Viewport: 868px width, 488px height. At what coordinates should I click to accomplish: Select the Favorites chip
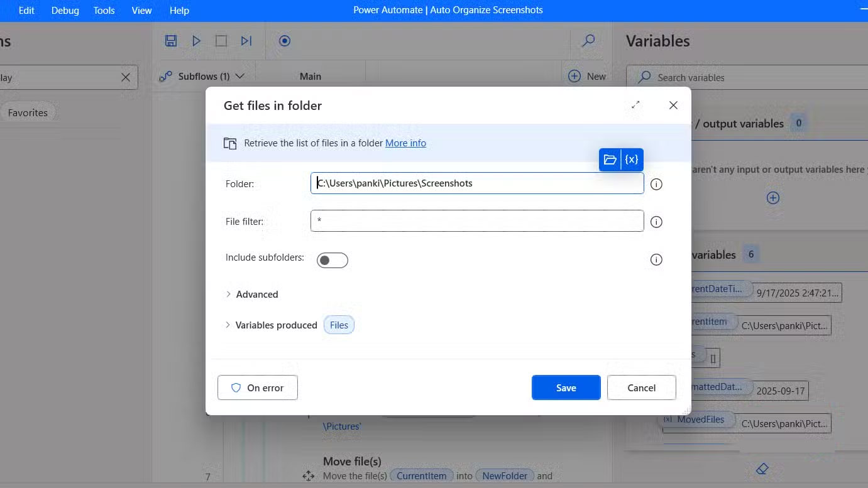coord(28,112)
